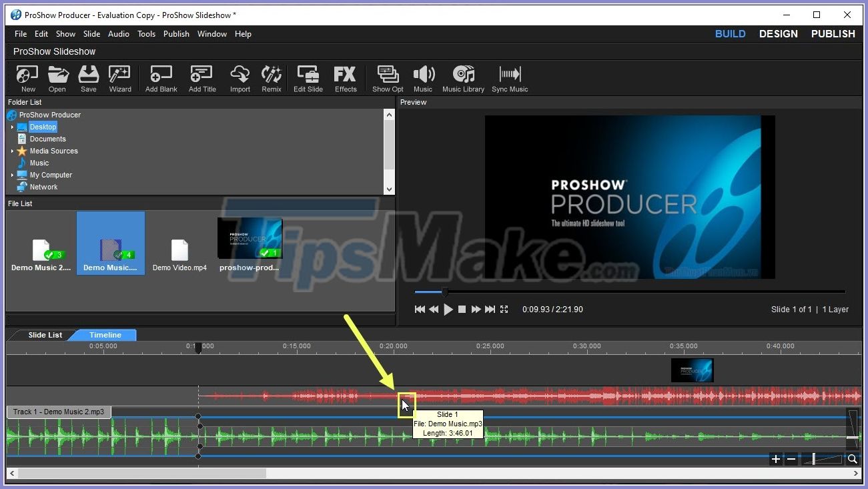This screenshot has width=868, height=489.
Task: Open the Wizard tool
Action: [x=119, y=78]
